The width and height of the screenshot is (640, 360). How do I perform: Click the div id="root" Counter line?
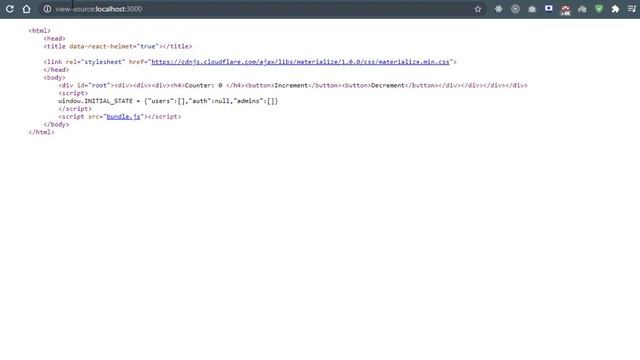click(293, 85)
